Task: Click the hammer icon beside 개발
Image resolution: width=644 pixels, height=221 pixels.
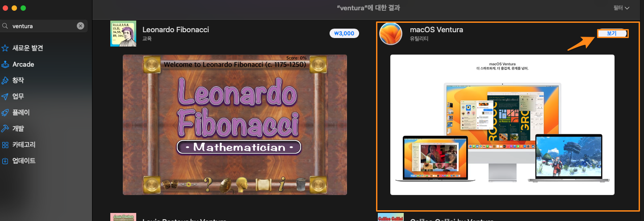Action: click(x=5, y=129)
